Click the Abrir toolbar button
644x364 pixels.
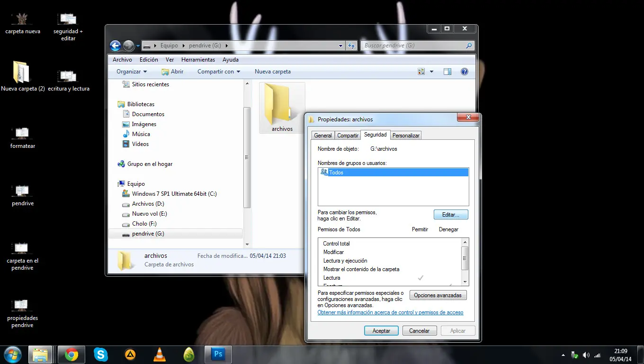(x=172, y=72)
